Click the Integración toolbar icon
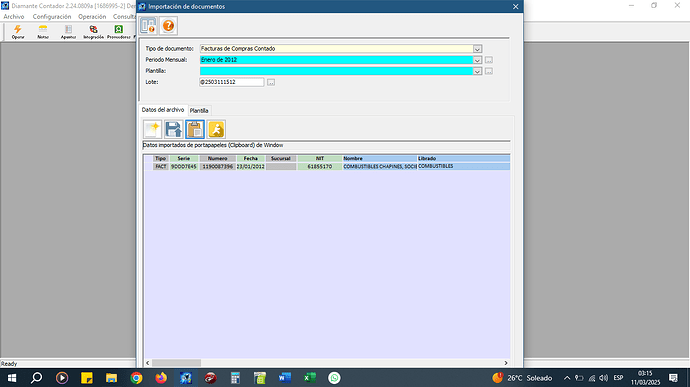The height and width of the screenshot is (387, 690). tap(93, 32)
